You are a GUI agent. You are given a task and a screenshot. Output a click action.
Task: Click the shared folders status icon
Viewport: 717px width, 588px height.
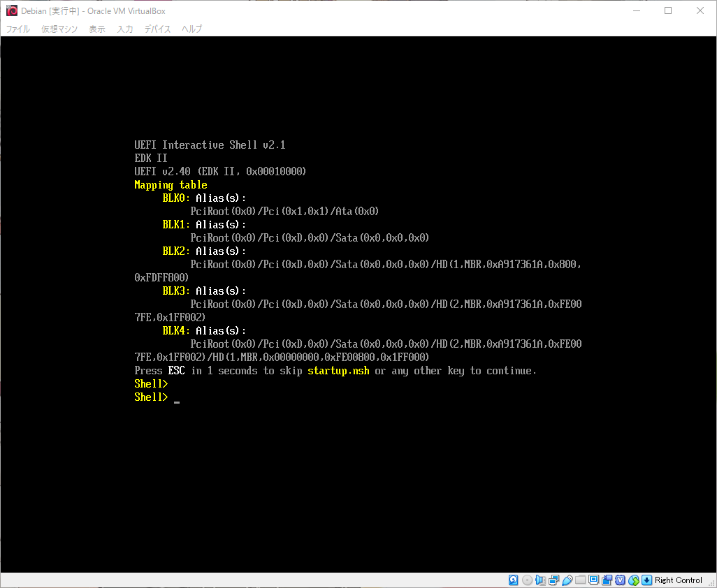[580, 580]
